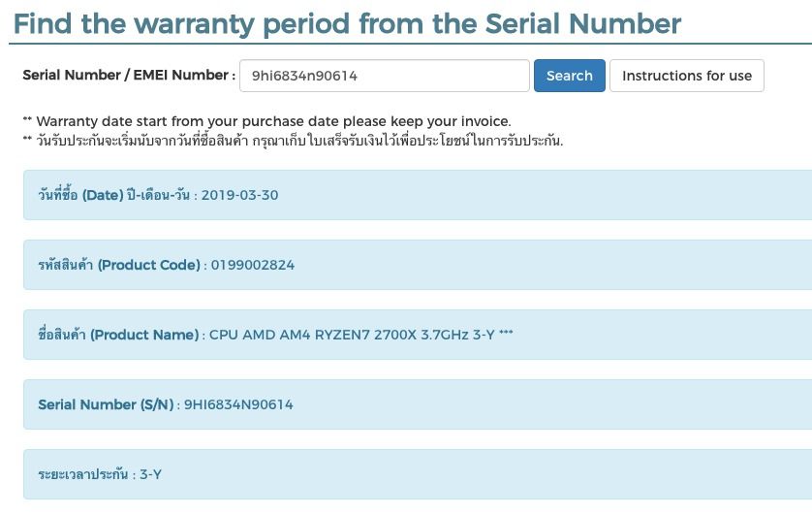The image size is (812, 515).
Task: Click the product code value 0199002824
Action: click(x=253, y=265)
